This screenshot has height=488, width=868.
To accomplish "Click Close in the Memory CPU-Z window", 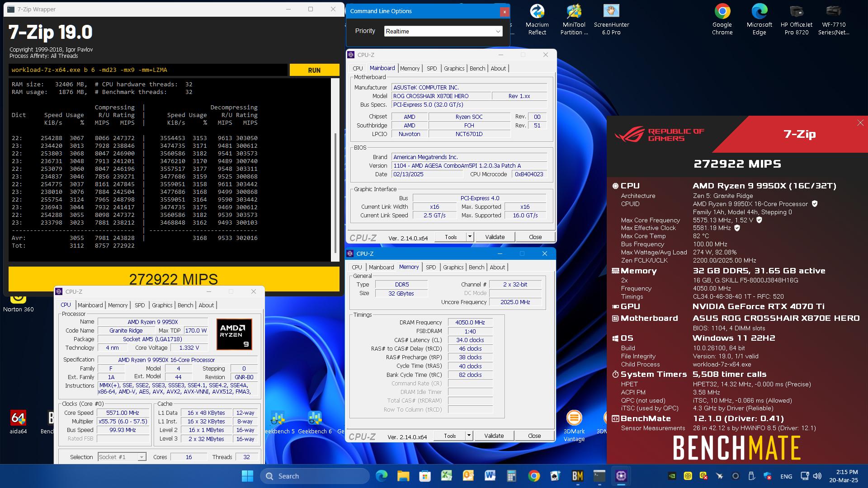I will [x=534, y=436].
